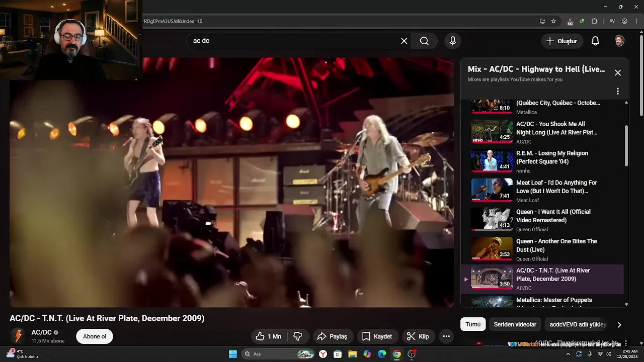
Task: Open Microsoft Edge from taskbar
Action: tap(382, 354)
